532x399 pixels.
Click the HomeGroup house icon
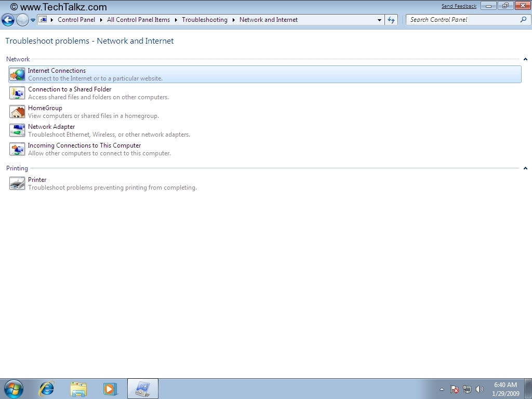(17, 112)
